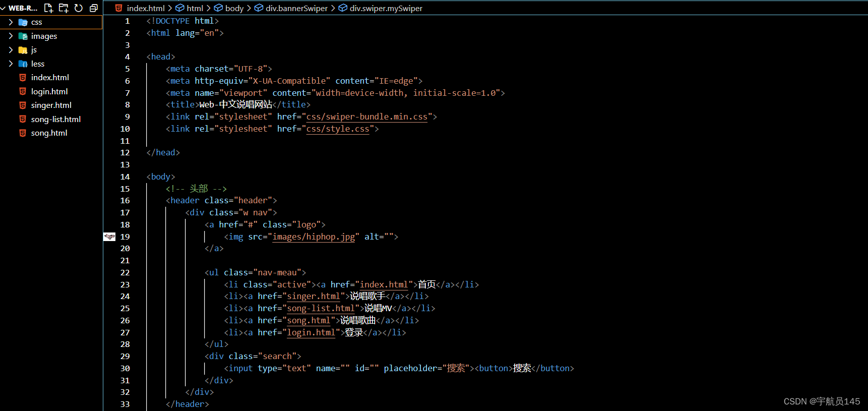
Task: Follow the images/hiphop.jpg link
Action: point(314,237)
